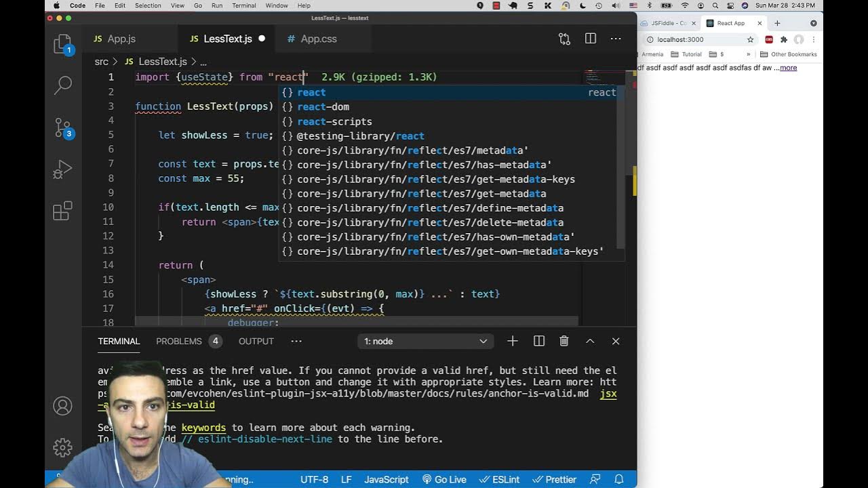Open macOS Control Center
868x488 pixels.
coord(730,5)
